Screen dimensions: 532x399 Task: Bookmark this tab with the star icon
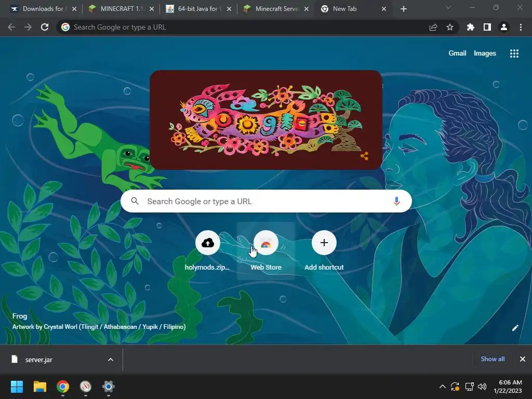[x=450, y=27]
